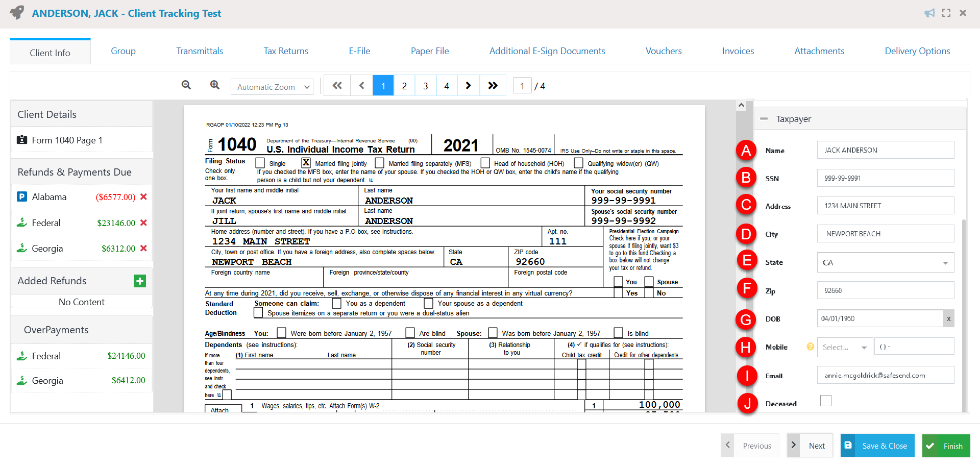Click the zoom out magnifier icon
This screenshot has height=468, width=980.
click(x=186, y=85)
